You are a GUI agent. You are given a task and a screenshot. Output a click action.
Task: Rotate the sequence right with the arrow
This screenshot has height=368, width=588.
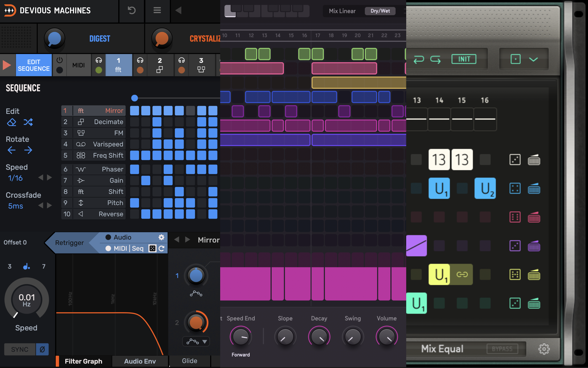28,150
